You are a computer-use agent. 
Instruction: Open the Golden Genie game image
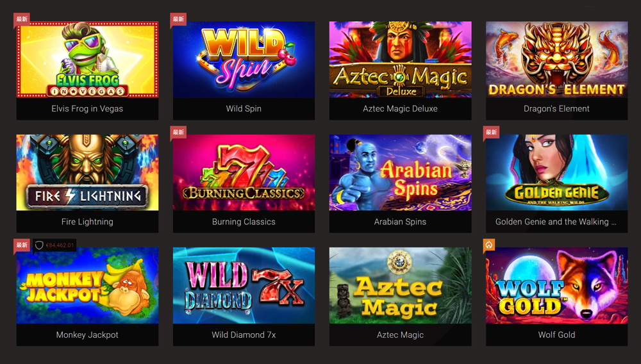pos(557,173)
